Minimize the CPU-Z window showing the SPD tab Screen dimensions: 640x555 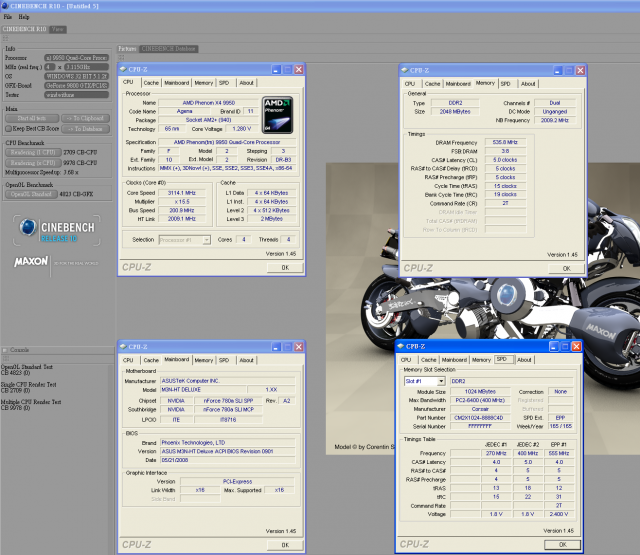pyautogui.click(x=553, y=346)
